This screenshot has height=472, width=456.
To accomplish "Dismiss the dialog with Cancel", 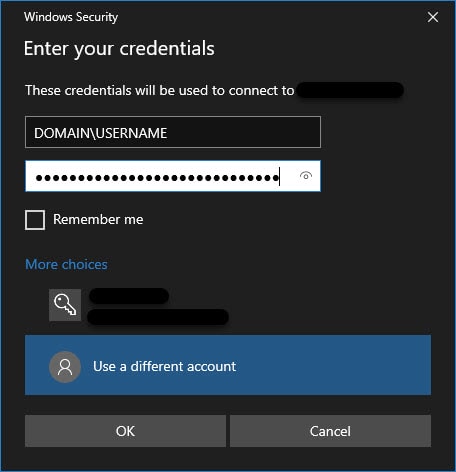I will [x=330, y=431].
